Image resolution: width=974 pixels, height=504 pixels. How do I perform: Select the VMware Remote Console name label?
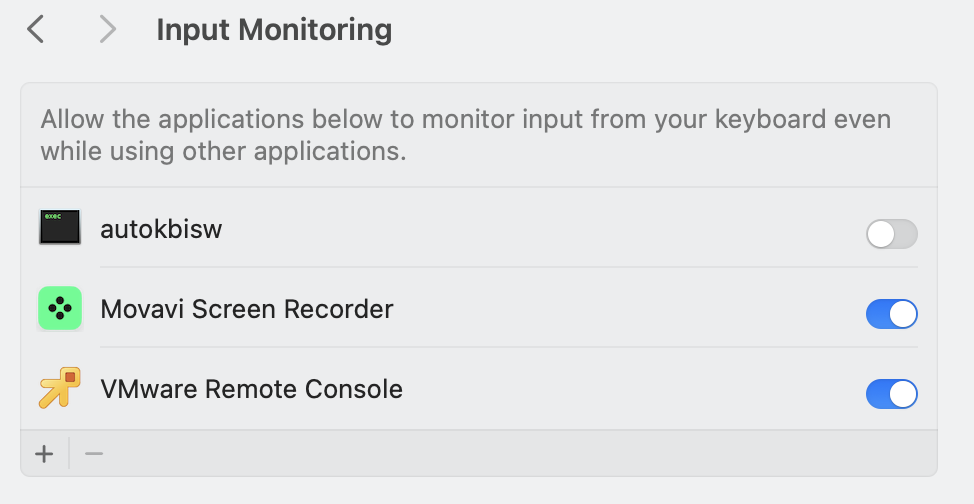tap(251, 388)
